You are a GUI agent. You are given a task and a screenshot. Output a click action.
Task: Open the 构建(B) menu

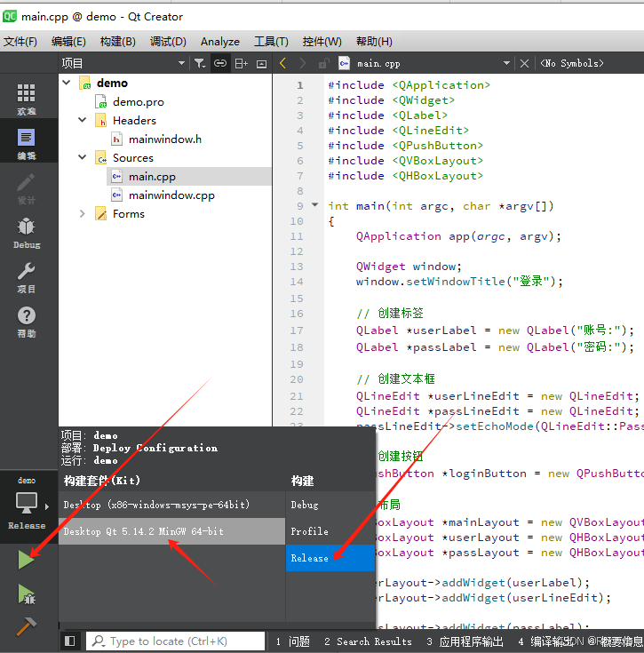[x=118, y=42]
